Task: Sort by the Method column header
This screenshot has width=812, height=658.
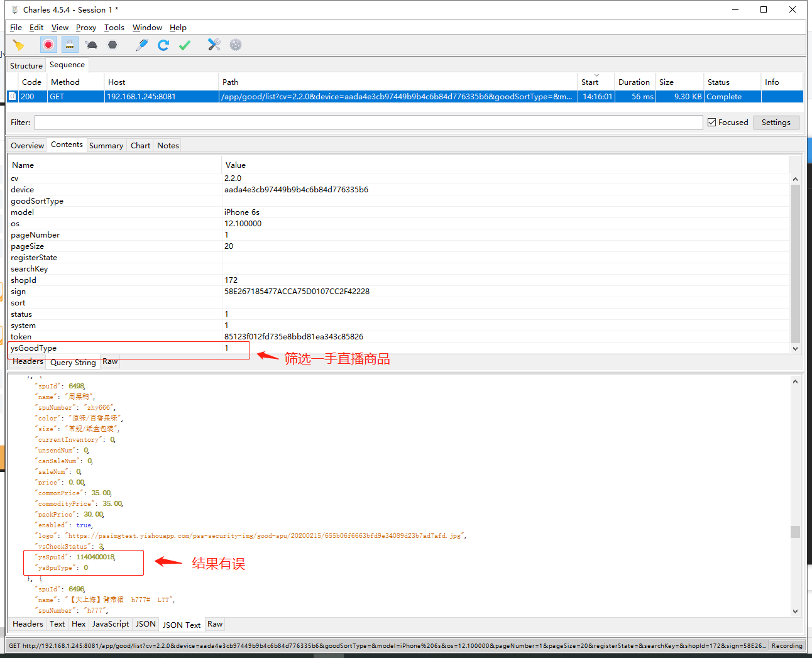Action: tap(75, 82)
